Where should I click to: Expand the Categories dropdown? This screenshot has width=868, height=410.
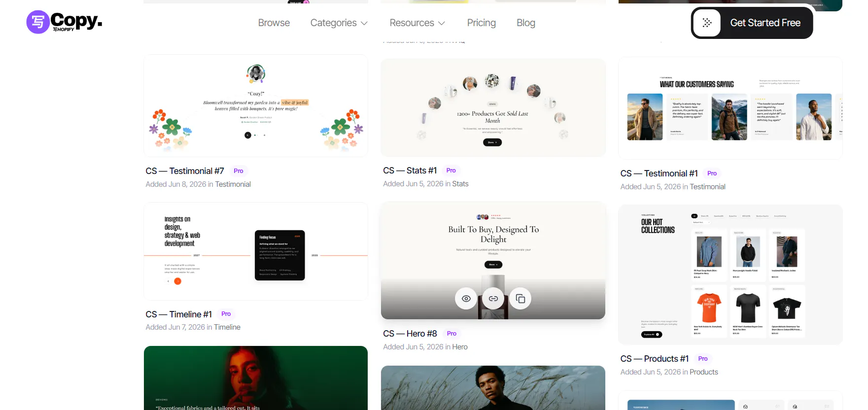coord(339,23)
